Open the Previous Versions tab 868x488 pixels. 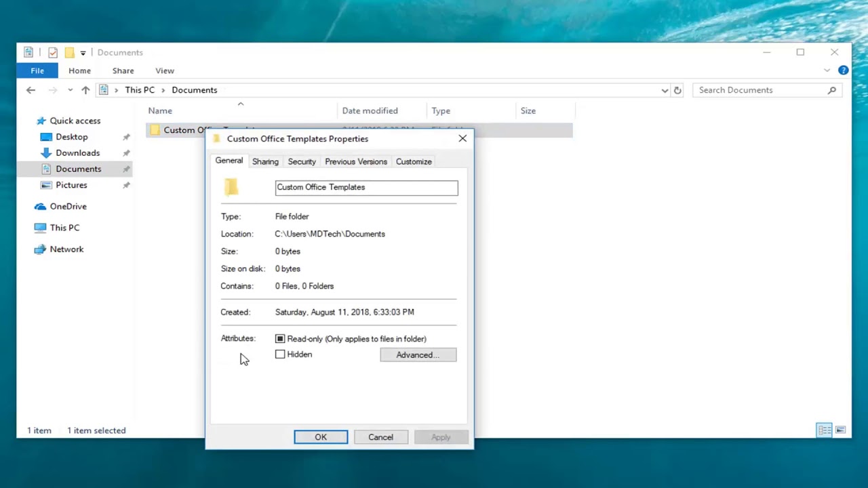[356, 162]
